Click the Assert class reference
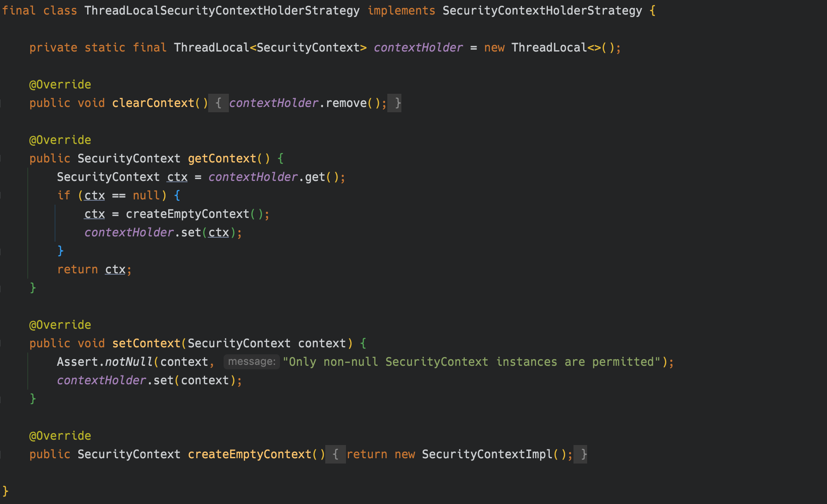The image size is (827, 504). (77, 362)
